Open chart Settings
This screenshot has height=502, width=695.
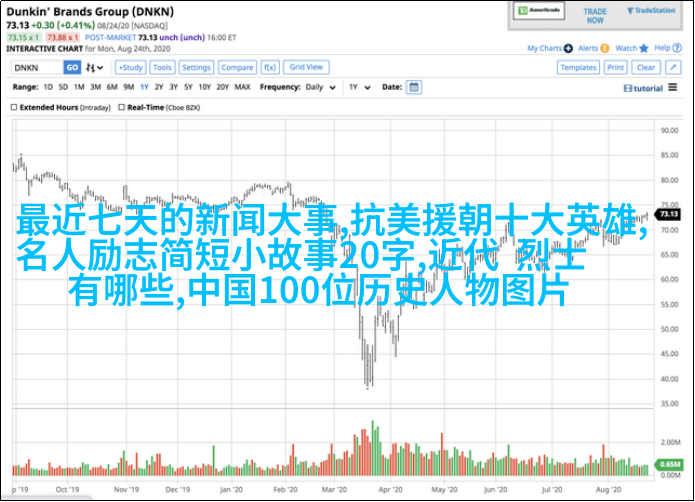pyautogui.click(x=196, y=68)
